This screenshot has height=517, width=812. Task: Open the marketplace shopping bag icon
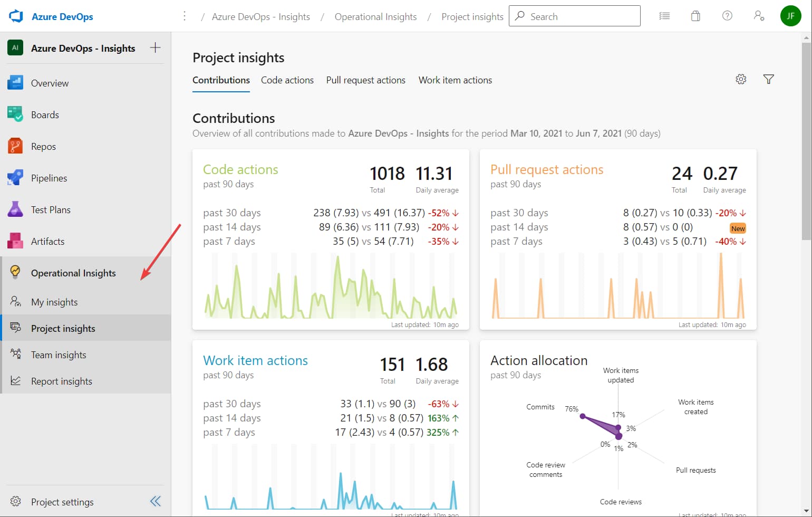point(696,16)
